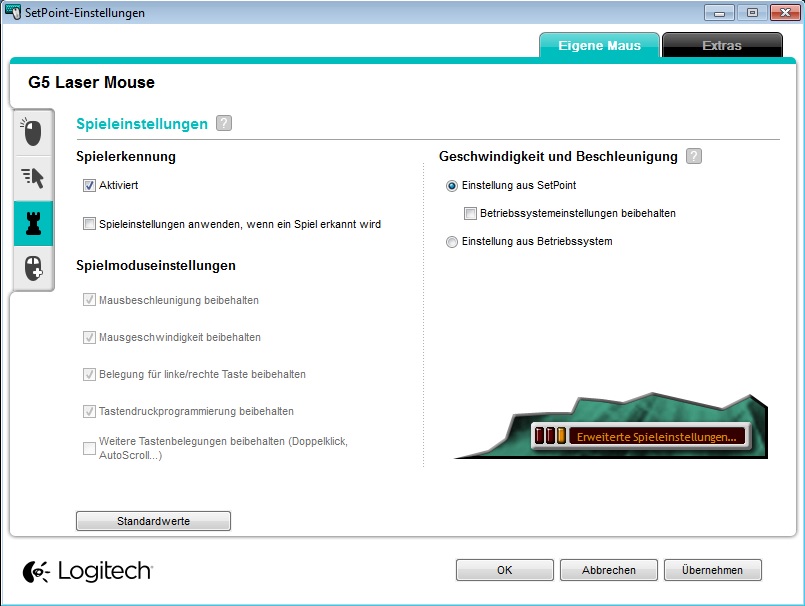
Task: Open the mouse button settings sidebar icon
Action: (33, 132)
